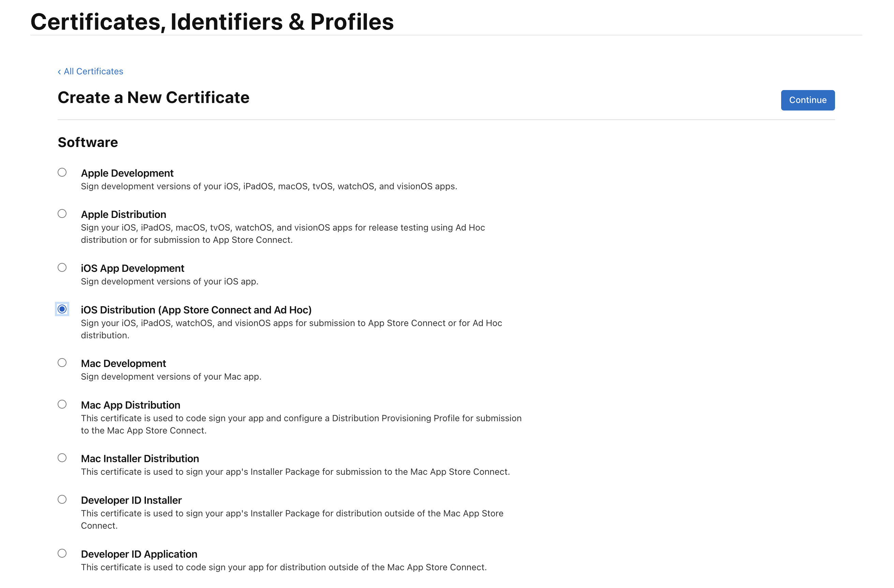
Task: Select the Apple Development radio button
Action: [62, 173]
